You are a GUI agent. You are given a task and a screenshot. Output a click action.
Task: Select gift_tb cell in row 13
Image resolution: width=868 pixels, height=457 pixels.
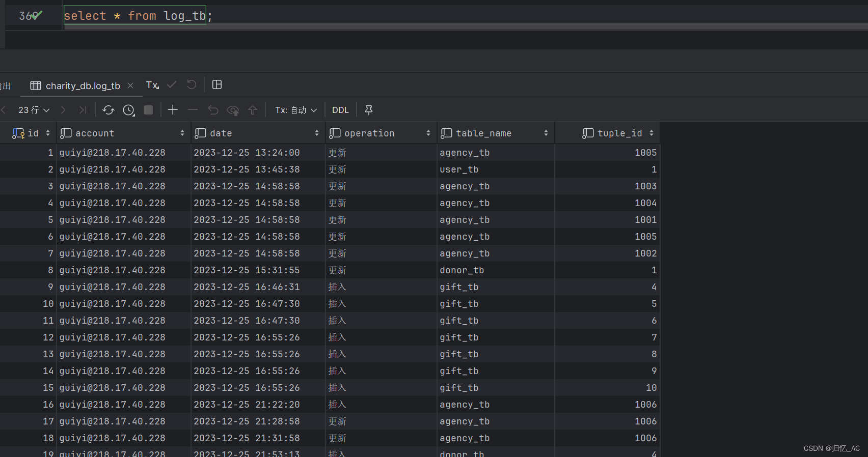pyautogui.click(x=496, y=354)
